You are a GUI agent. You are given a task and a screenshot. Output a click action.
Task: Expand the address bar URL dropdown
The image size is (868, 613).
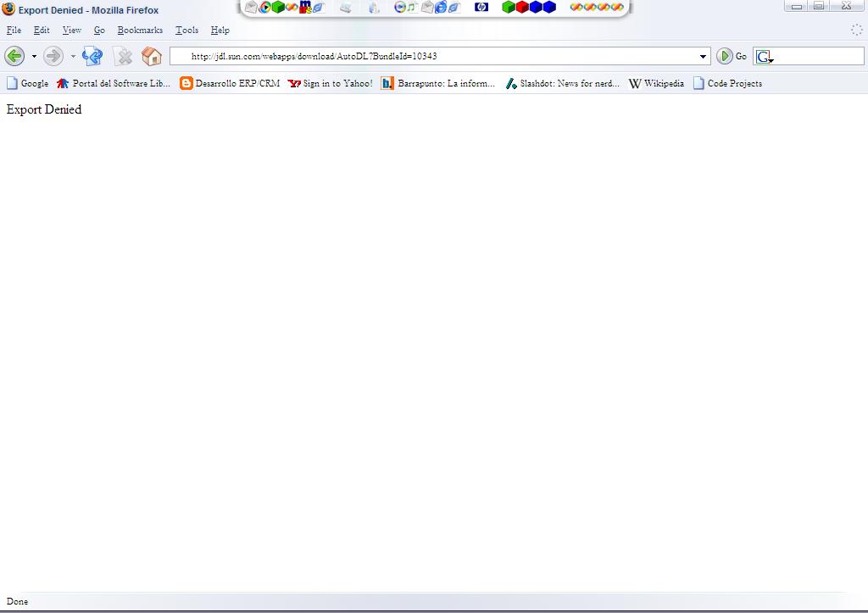click(703, 57)
